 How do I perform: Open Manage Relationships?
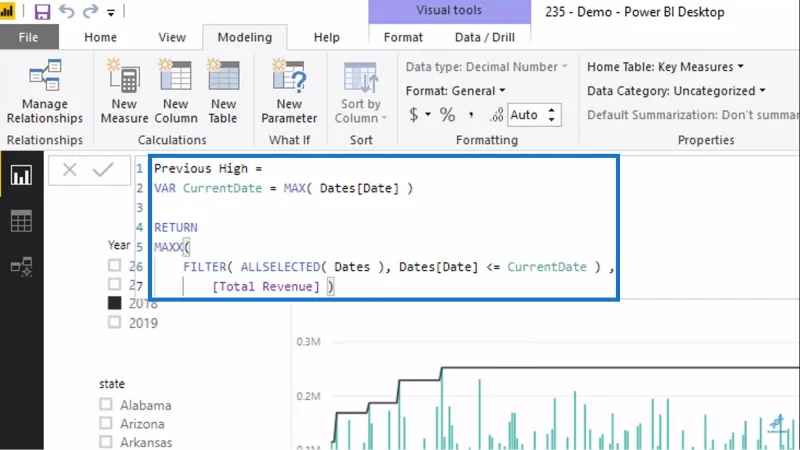click(45, 92)
